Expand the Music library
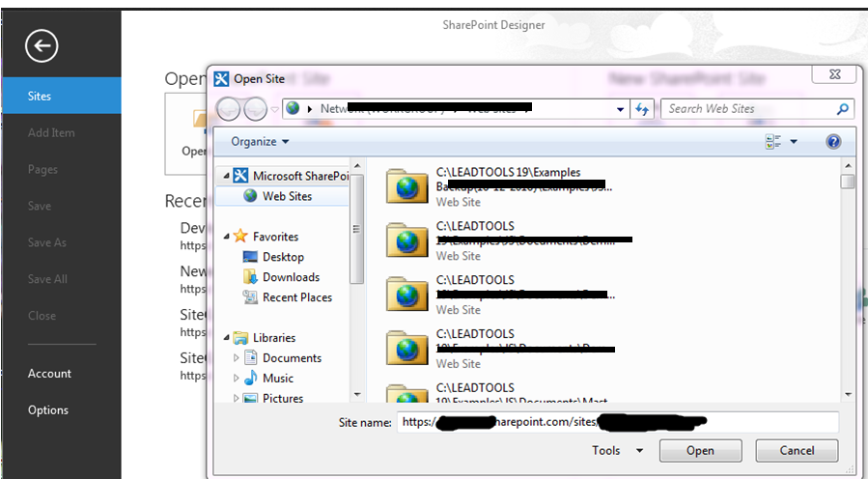The width and height of the screenshot is (868, 479). point(237,379)
